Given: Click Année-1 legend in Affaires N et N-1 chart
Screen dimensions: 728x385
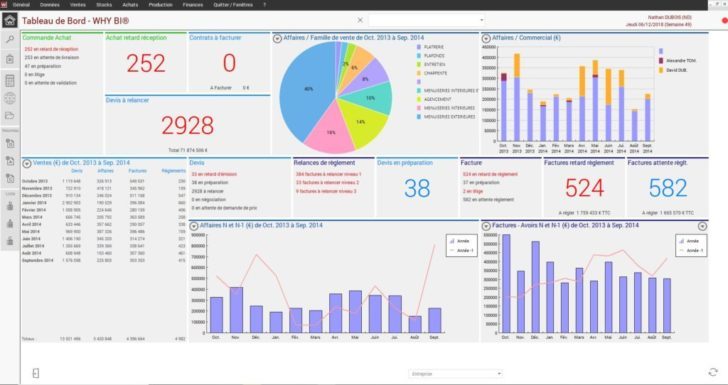Looking at the screenshot, I should pyautogui.click(x=462, y=250).
